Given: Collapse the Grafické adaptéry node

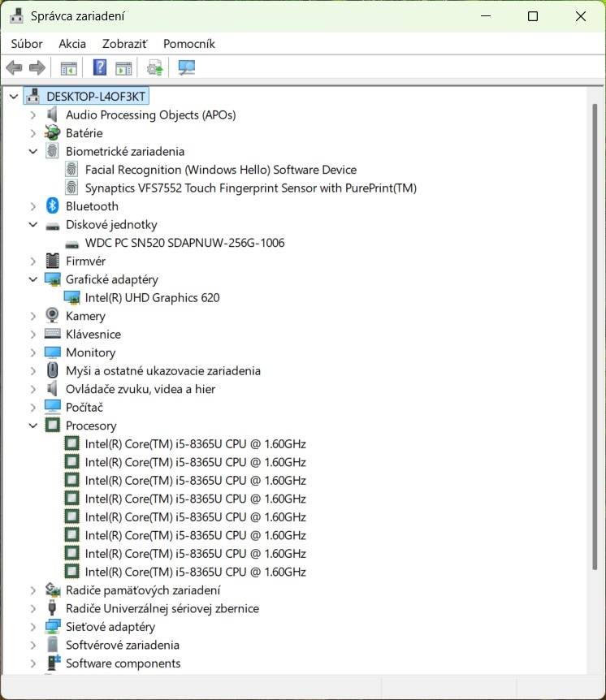Looking at the screenshot, I should tap(33, 279).
